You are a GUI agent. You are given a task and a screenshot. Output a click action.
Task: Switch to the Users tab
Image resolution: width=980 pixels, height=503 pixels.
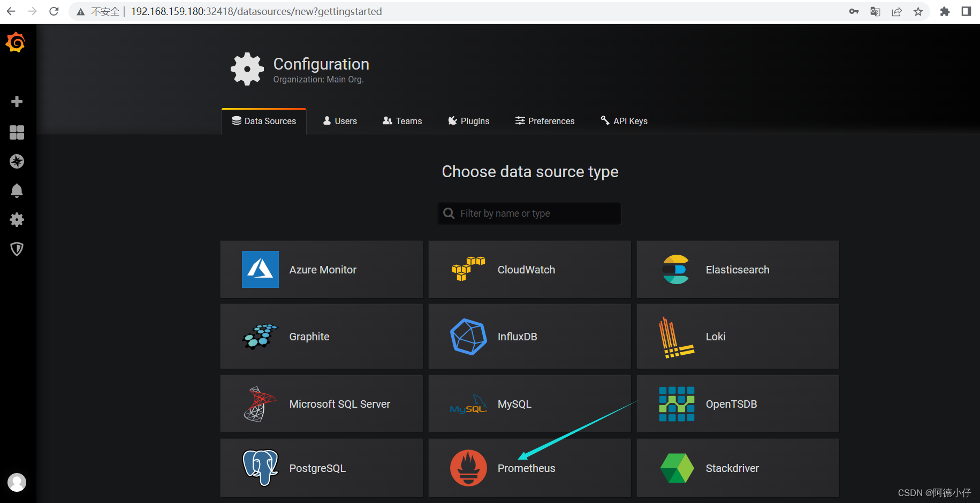click(340, 121)
